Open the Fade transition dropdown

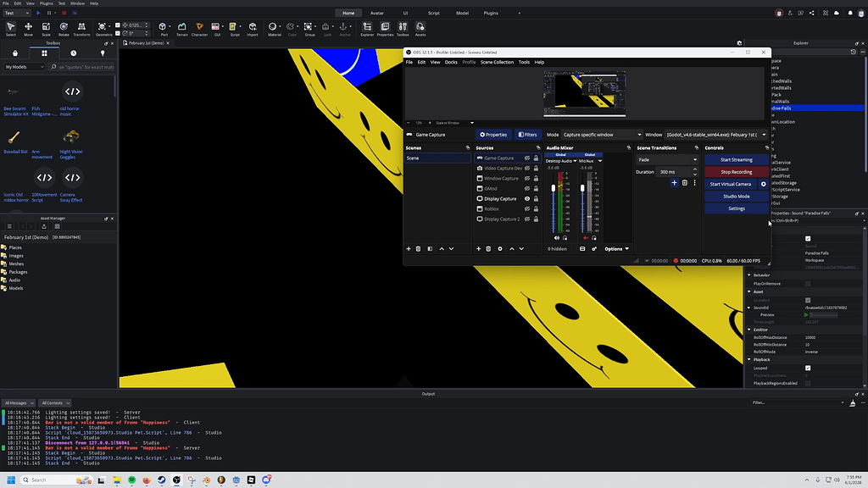(x=667, y=159)
